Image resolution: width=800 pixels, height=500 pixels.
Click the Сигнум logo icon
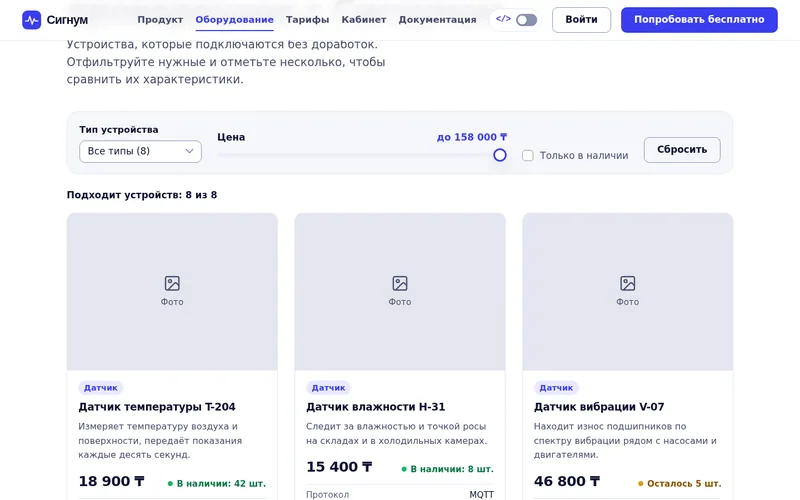(x=32, y=20)
